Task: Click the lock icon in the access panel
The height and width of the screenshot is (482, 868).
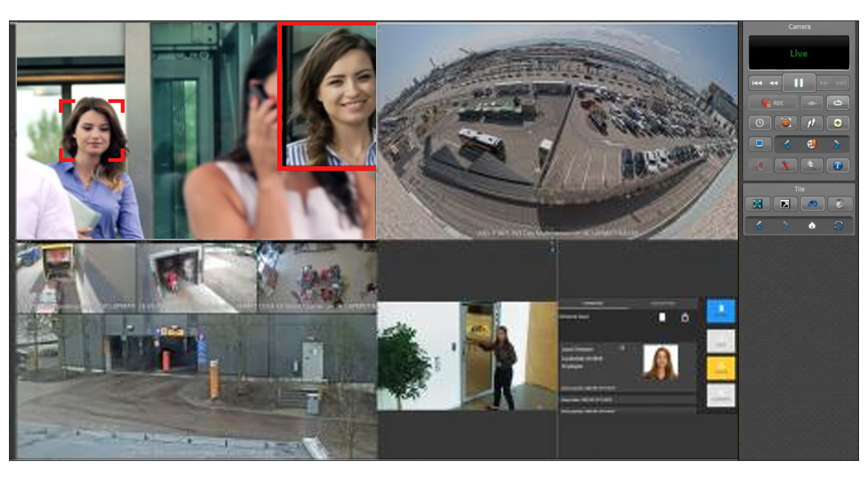Action: click(685, 318)
